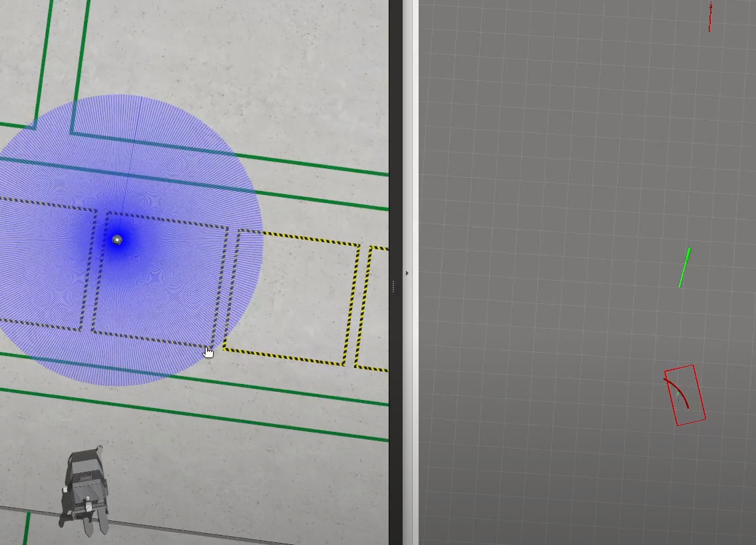Image resolution: width=756 pixels, height=545 pixels.
Task: Expand the side panel using the arrow
Action: 407,273
